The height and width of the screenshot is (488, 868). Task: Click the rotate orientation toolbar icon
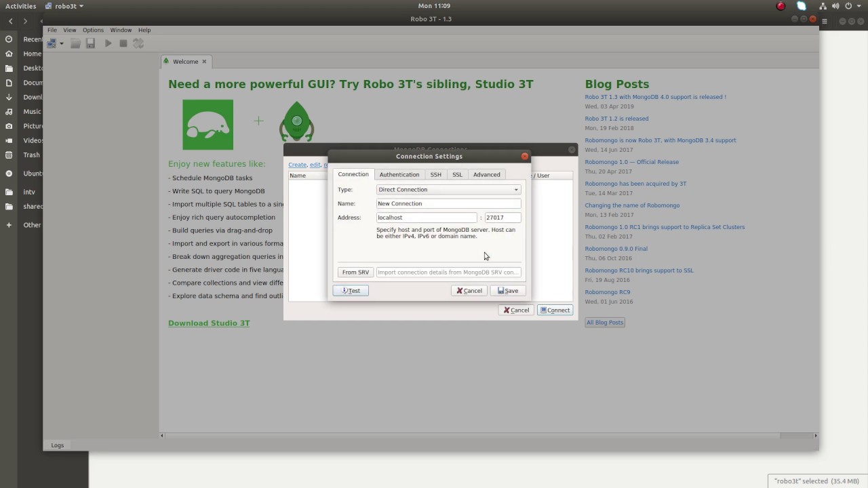(x=138, y=43)
